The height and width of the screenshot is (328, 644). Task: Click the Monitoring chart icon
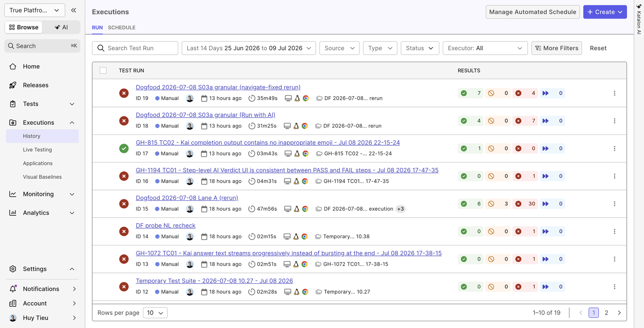click(x=13, y=194)
